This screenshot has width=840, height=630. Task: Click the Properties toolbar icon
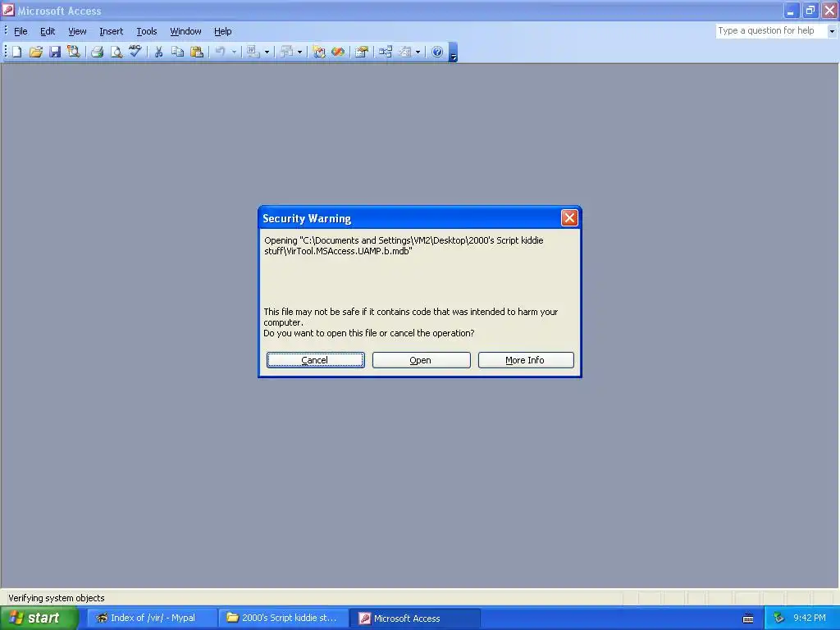pos(362,52)
